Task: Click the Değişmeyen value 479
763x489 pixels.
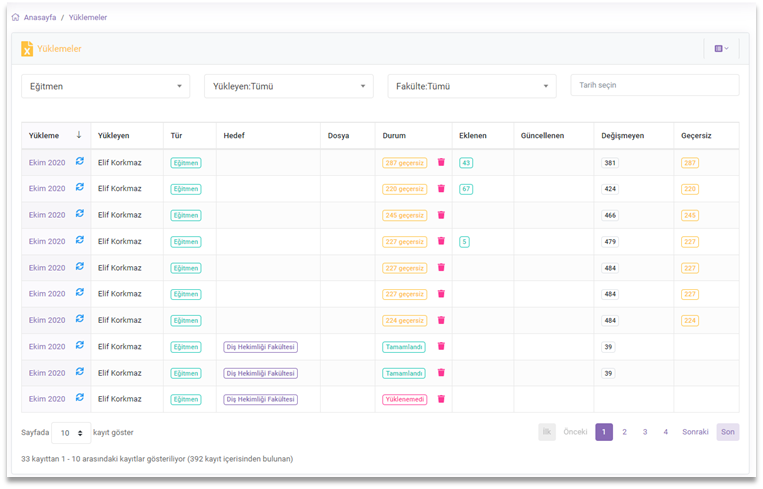Action: coord(610,241)
